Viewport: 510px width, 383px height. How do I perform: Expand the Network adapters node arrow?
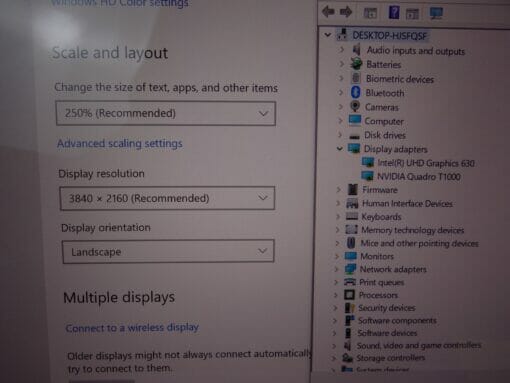coord(336,269)
